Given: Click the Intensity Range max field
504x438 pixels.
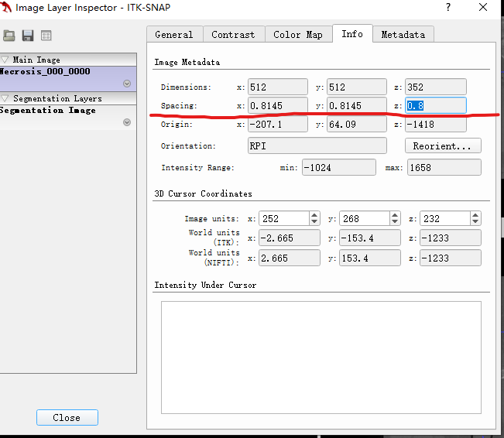Looking at the screenshot, I should (444, 167).
